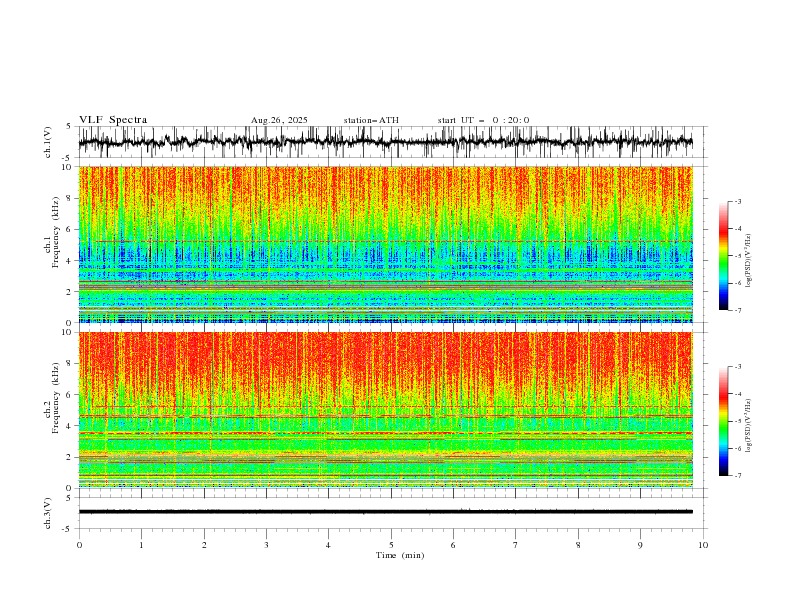Viewport: 792px width, 612px height.
Task: Click the time axis tick label "5"
Action: pyautogui.click(x=391, y=545)
